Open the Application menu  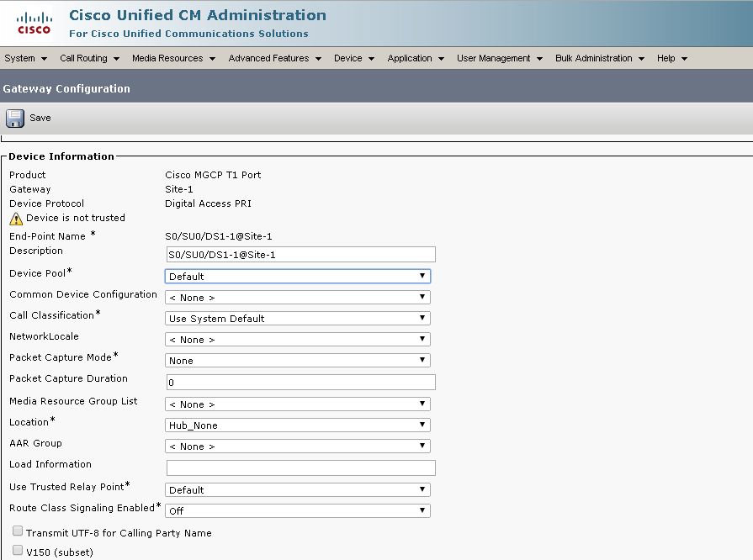(416, 58)
